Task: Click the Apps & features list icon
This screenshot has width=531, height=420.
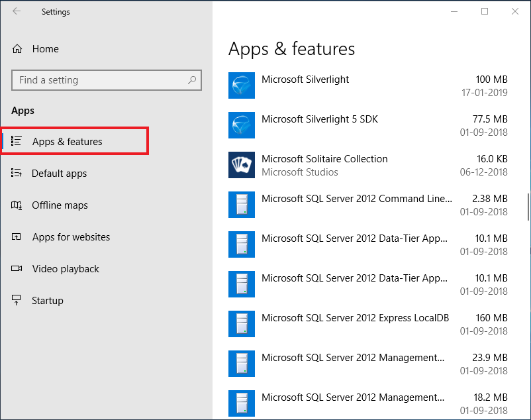Action: point(17,141)
